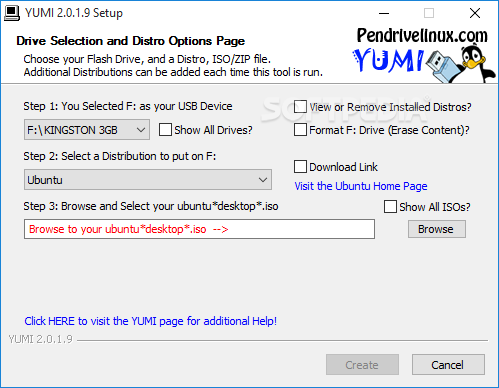Tick Format F: Drive (Erase Content)
Viewport: 499px width, 388px height.
pos(300,130)
